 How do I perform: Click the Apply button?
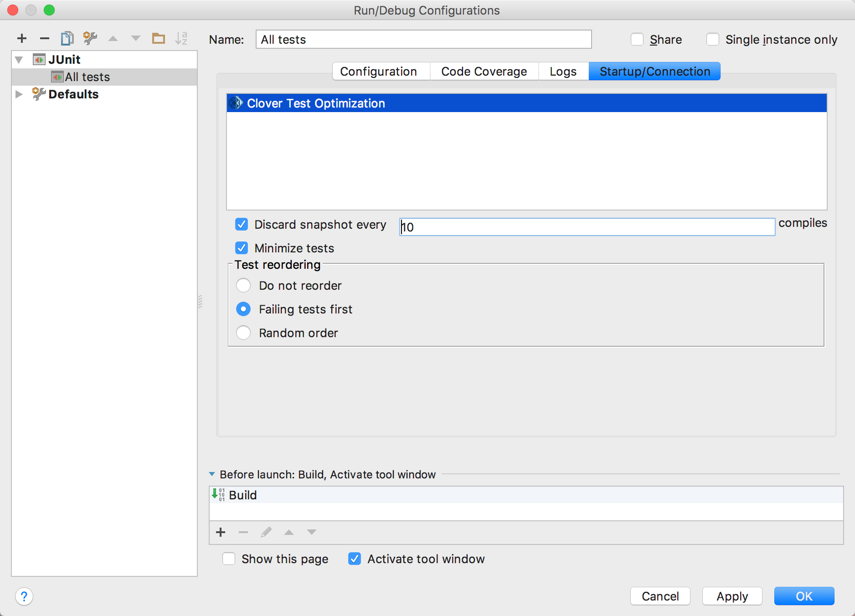pyautogui.click(x=731, y=596)
